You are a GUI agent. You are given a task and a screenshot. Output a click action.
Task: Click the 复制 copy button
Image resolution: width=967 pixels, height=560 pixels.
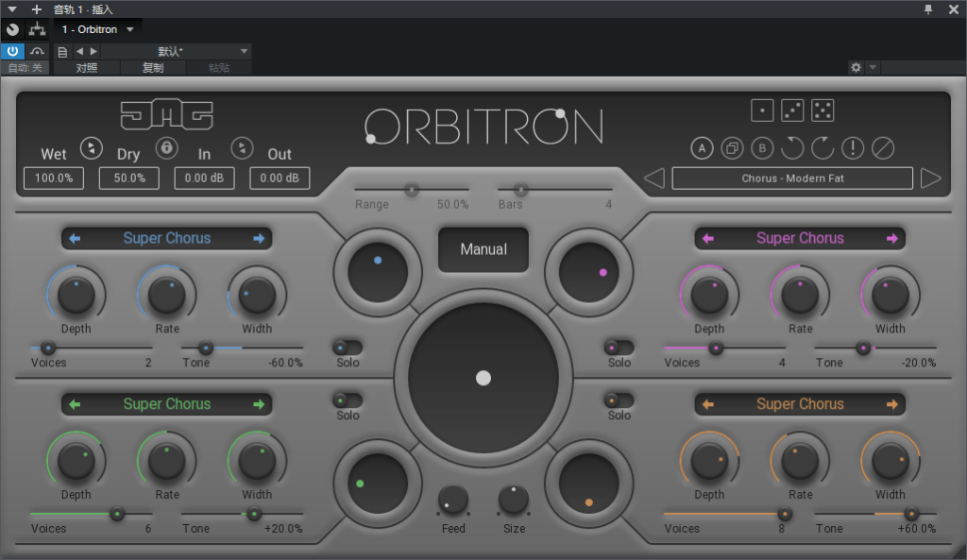(x=153, y=68)
